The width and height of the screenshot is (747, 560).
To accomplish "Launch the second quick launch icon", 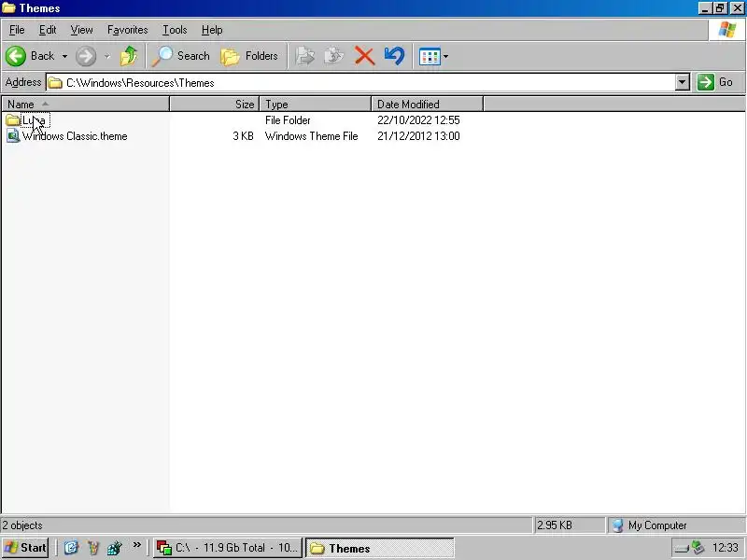I will click(x=92, y=548).
